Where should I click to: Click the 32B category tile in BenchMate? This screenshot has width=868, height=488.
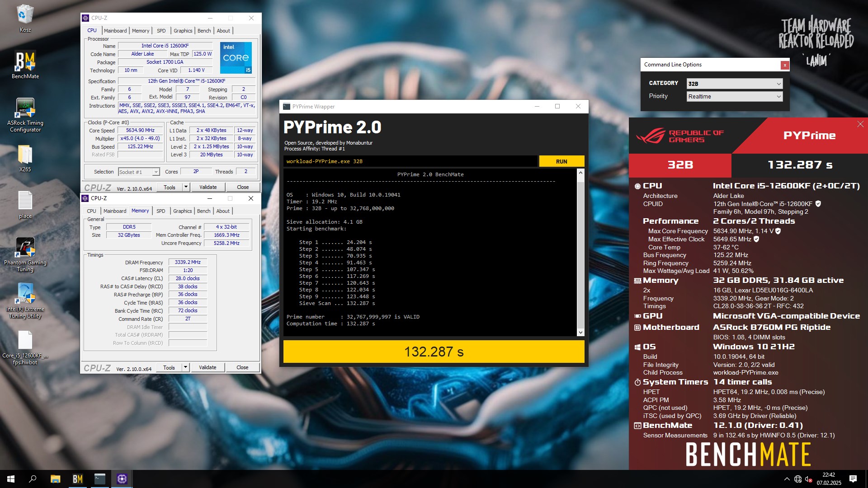pos(680,165)
